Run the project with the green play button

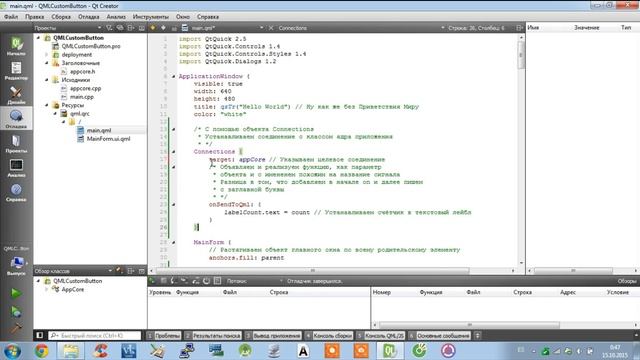(16, 293)
